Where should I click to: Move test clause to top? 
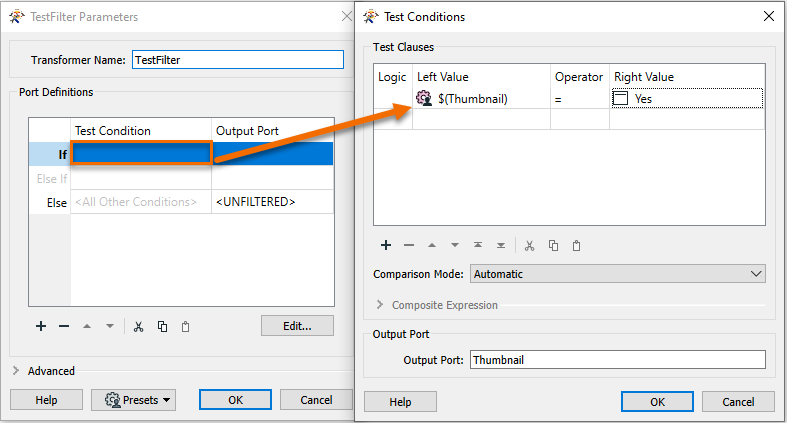tap(478, 245)
